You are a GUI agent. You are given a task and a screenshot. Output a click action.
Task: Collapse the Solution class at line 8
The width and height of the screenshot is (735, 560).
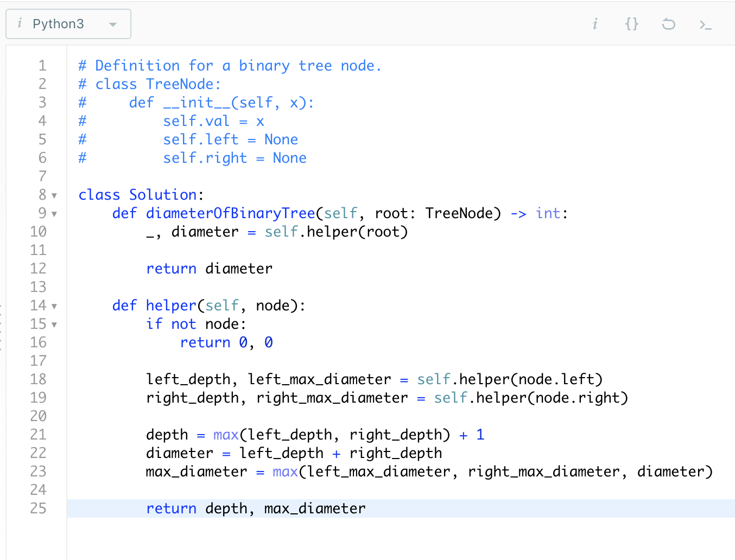[x=54, y=194]
